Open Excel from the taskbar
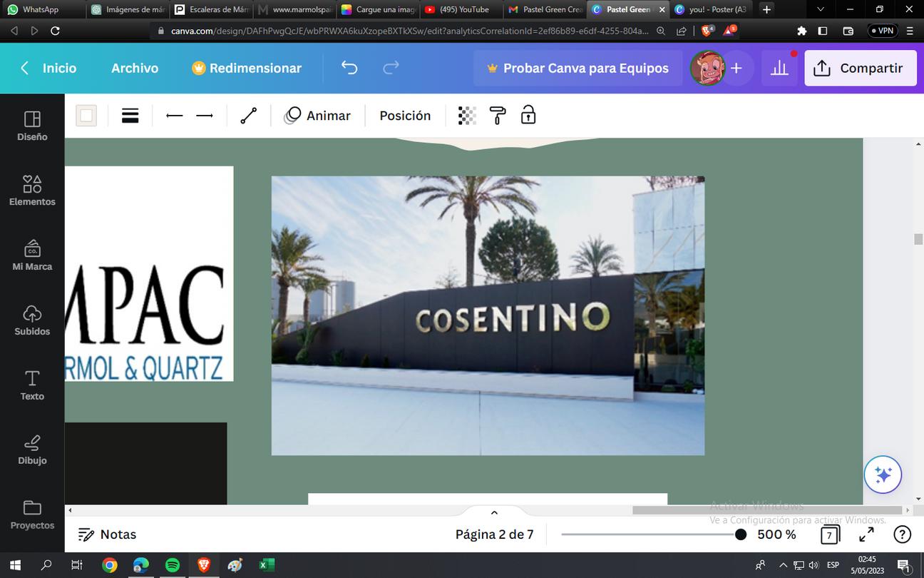Screen dimensions: 924x578 [266, 565]
